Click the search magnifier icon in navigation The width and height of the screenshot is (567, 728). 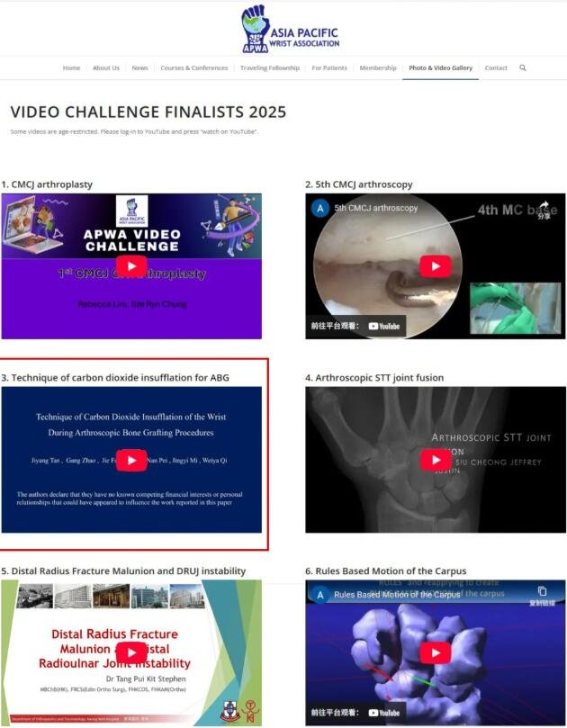click(x=522, y=67)
